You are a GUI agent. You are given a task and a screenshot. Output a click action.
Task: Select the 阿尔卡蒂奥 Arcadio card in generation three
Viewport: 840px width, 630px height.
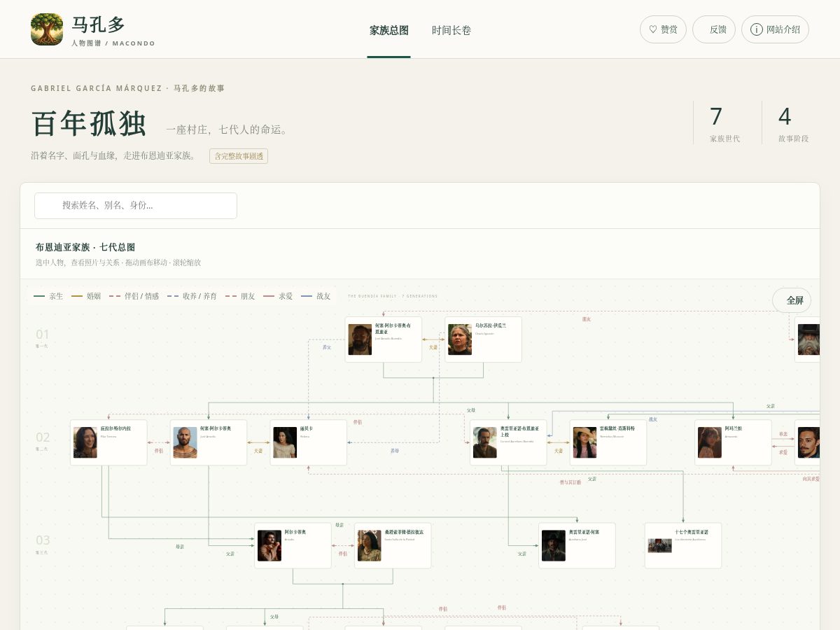(x=293, y=545)
